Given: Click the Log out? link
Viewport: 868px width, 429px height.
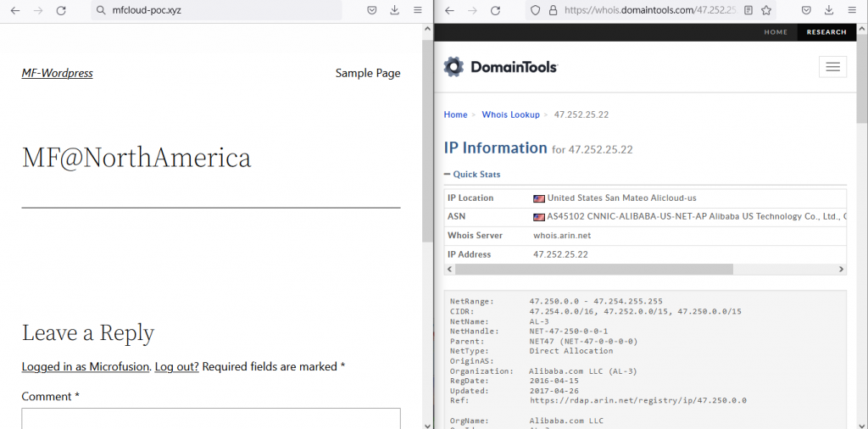Looking at the screenshot, I should (x=176, y=366).
